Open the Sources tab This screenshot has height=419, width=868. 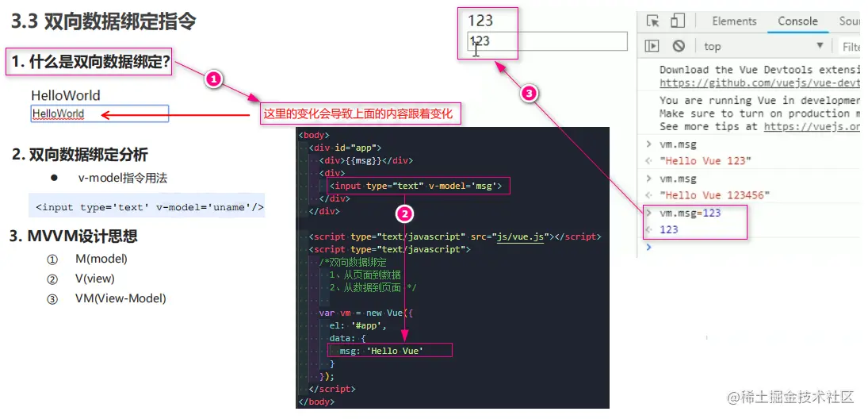[x=849, y=21]
